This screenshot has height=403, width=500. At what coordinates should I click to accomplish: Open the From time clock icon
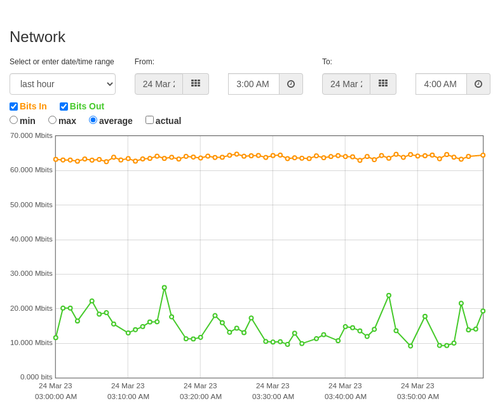(291, 84)
